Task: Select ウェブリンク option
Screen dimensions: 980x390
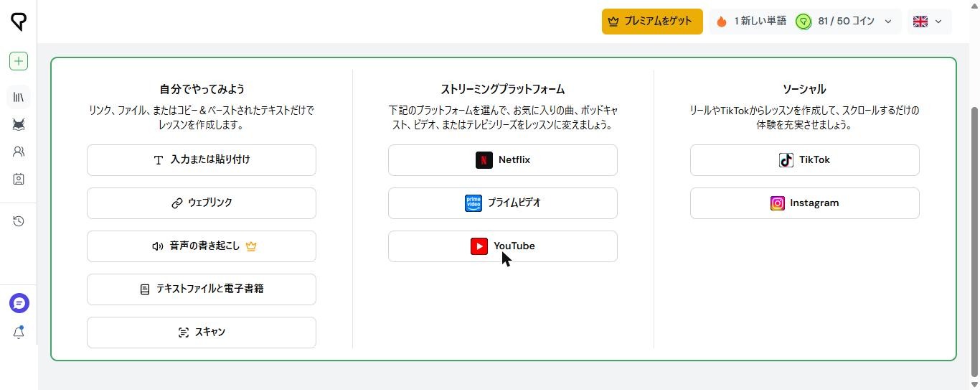Action: (x=202, y=203)
